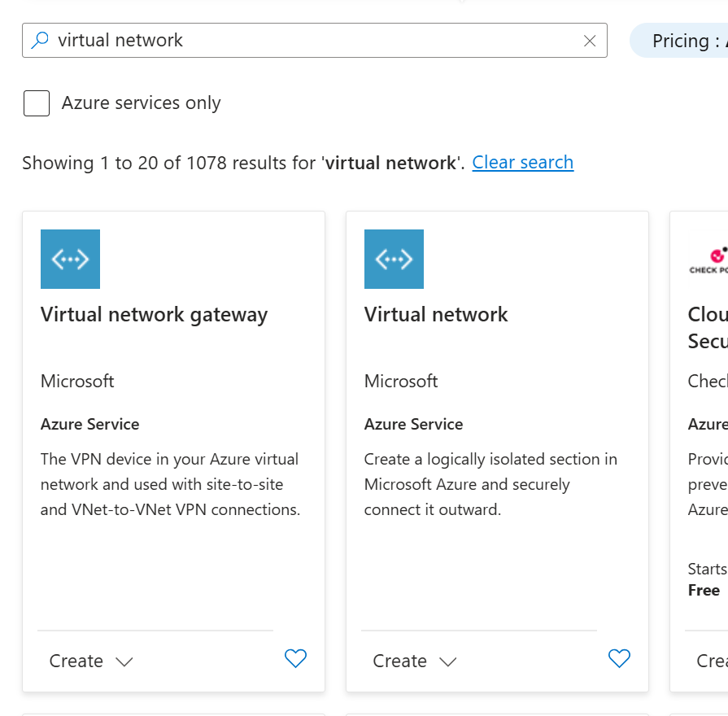Open the Pricing filter pill
Image resolution: width=728 pixels, height=716 pixels.
(x=678, y=41)
